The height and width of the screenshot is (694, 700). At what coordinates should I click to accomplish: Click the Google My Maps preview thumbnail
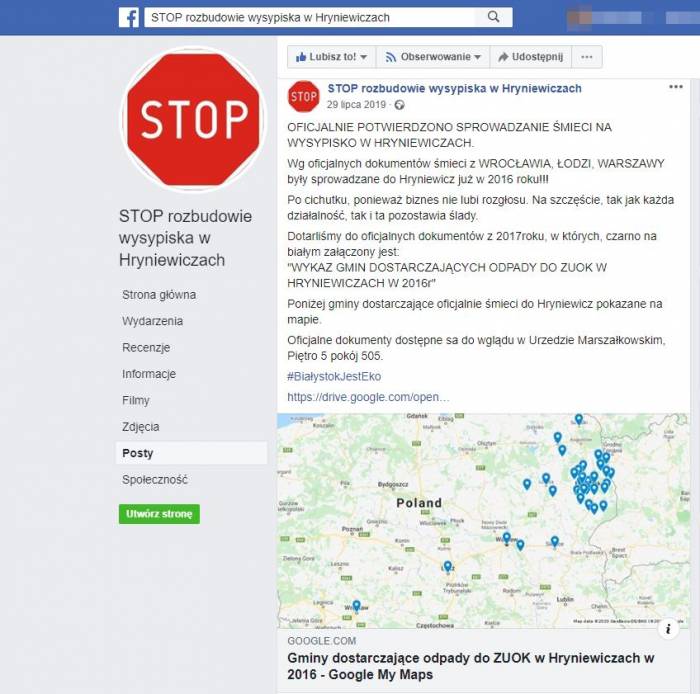pyautogui.click(x=483, y=521)
